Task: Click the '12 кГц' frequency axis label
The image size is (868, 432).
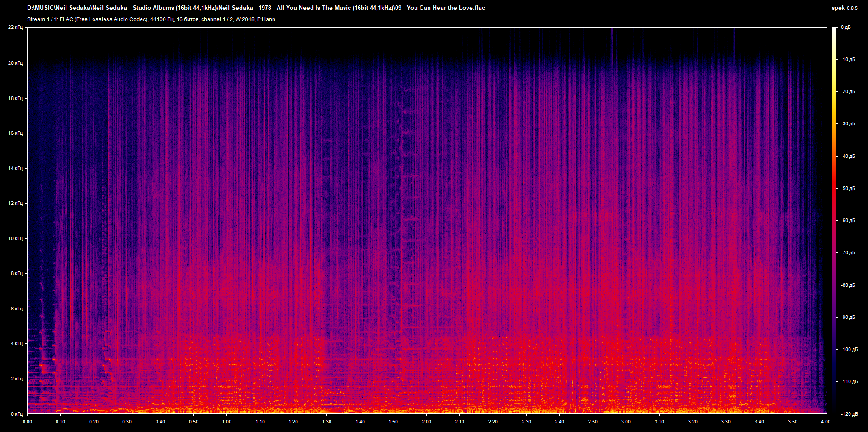Action: (x=15, y=203)
